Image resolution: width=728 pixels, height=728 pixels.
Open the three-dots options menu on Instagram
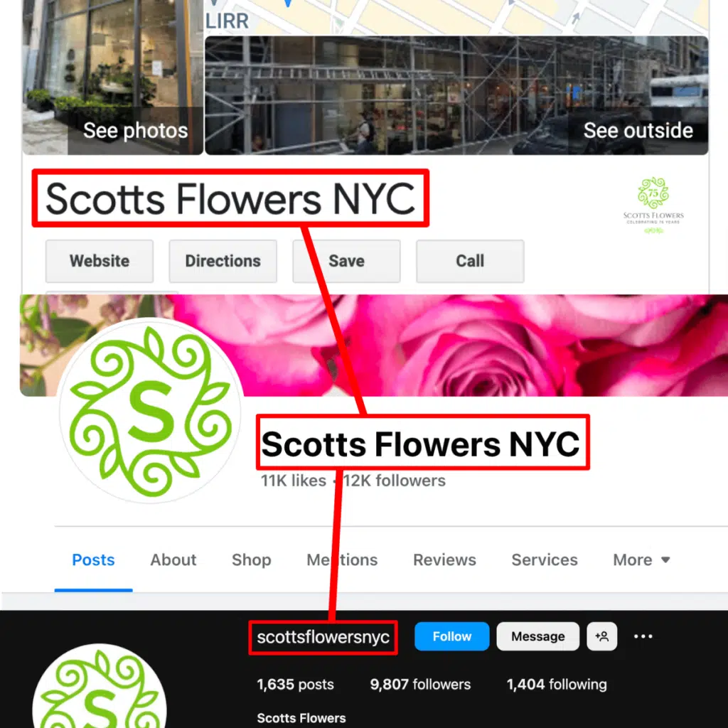643,636
